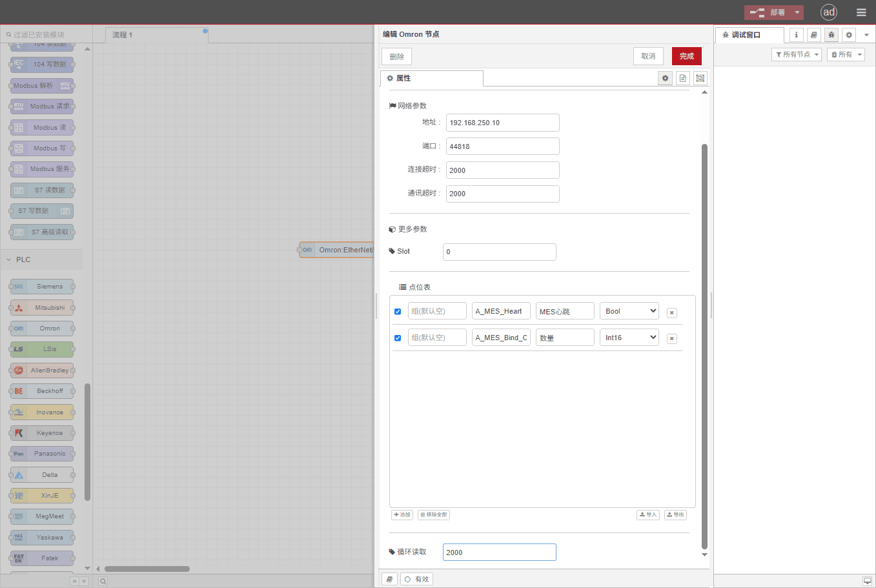This screenshot has width=876, height=588.
Task: Enable the A_MES_Heart point row
Action: pyautogui.click(x=398, y=311)
